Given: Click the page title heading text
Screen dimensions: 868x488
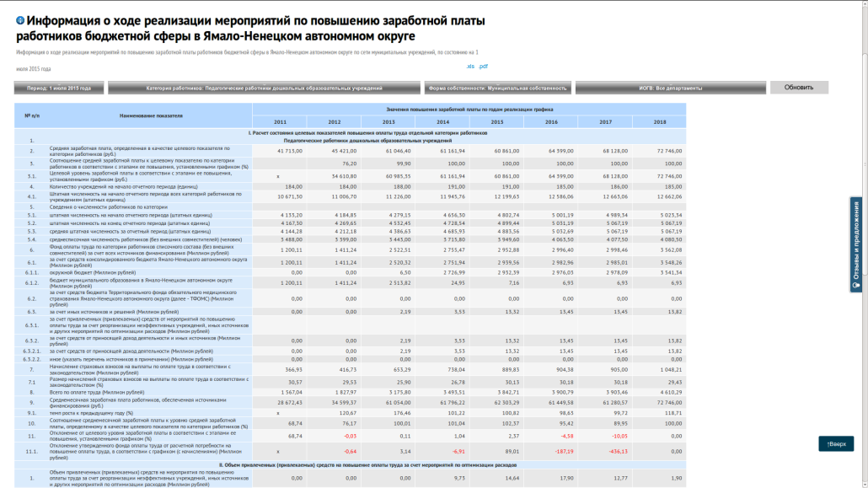Looking at the screenshot, I should 251,29.
